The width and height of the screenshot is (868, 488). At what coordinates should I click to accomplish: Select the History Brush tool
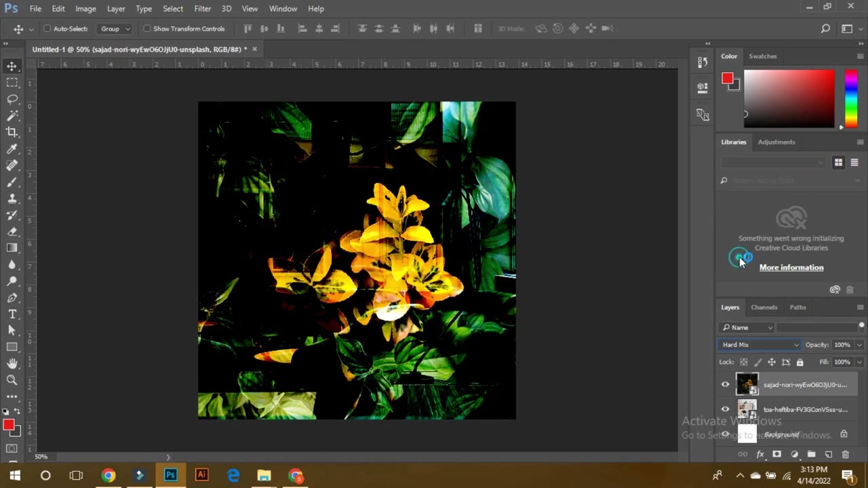[x=12, y=215]
